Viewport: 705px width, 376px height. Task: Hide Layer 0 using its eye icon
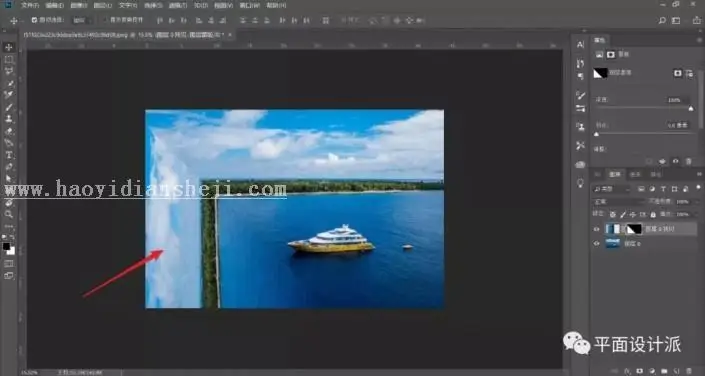point(597,243)
